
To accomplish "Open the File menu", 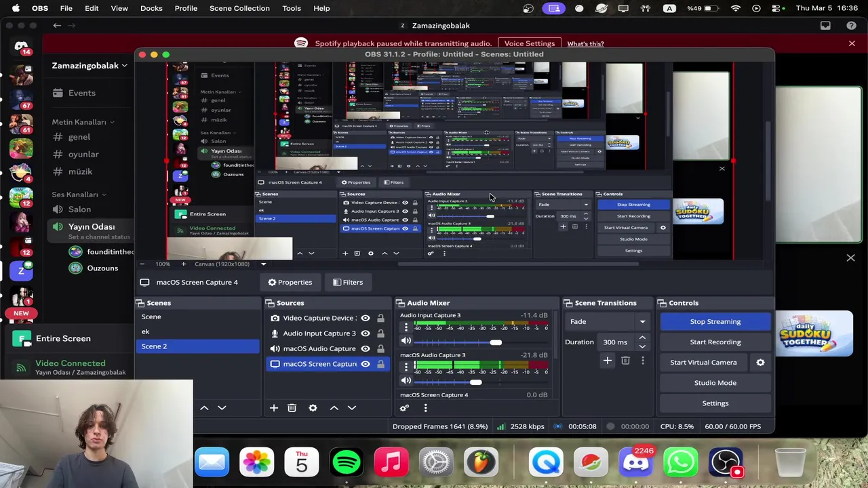I will (66, 8).
